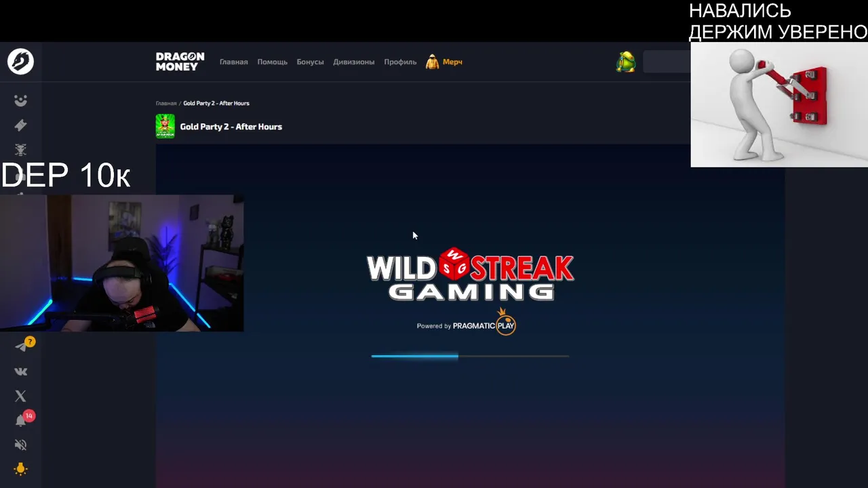Click the Gold Party 2 - After Hours title
Viewport: 868px width, 488px height.
click(x=231, y=127)
